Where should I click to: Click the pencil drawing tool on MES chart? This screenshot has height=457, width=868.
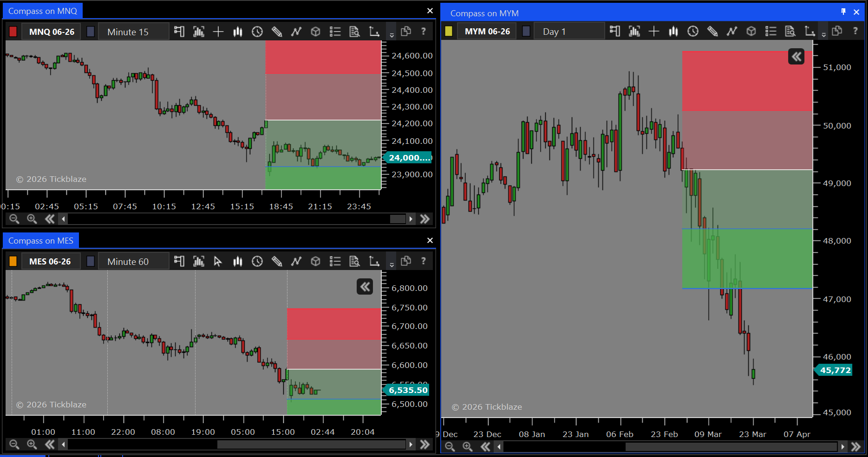click(277, 261)
